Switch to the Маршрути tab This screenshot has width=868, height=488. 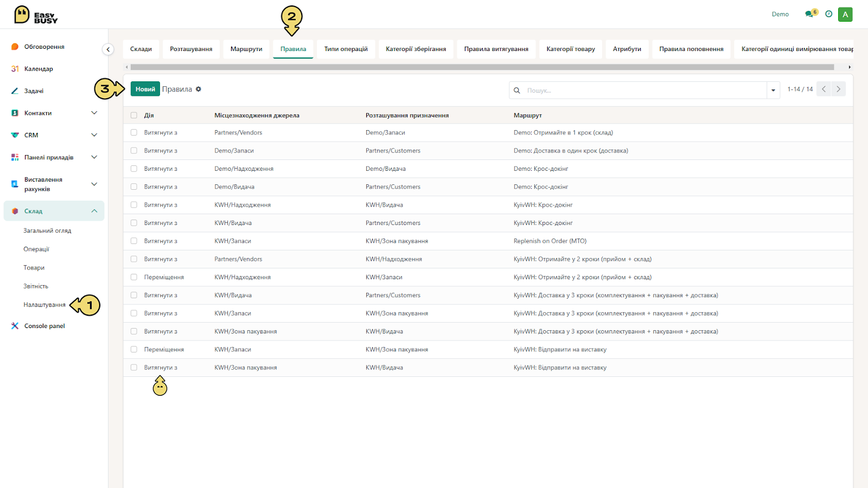point(246,49)
